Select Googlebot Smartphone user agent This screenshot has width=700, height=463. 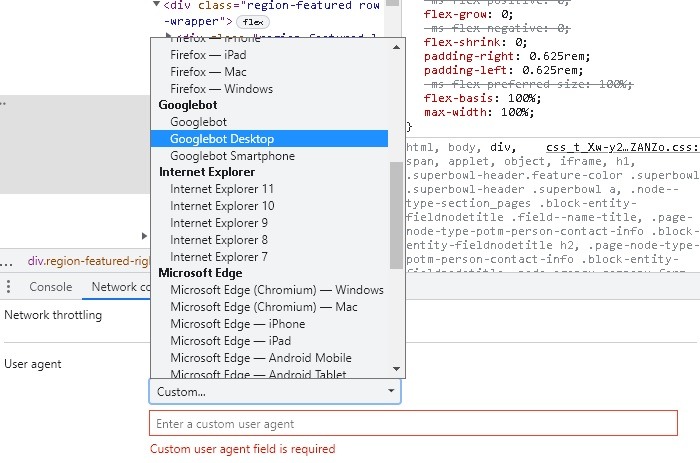click(232, 156)
